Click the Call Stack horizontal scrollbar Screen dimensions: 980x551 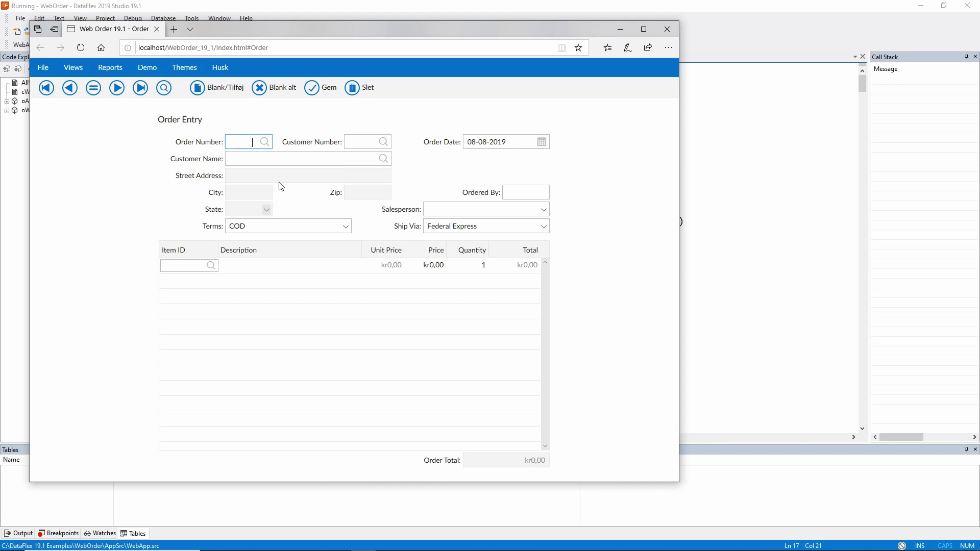(901, 437)
